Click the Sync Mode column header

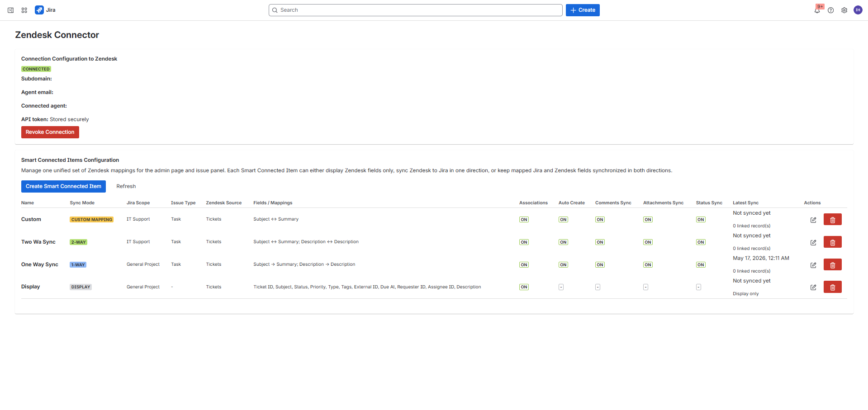tap(82, 203)
